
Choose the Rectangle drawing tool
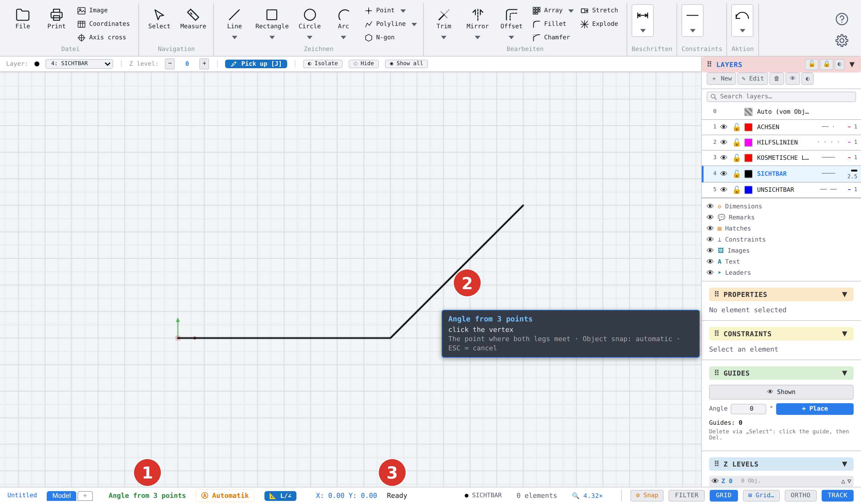pos(272,19)
